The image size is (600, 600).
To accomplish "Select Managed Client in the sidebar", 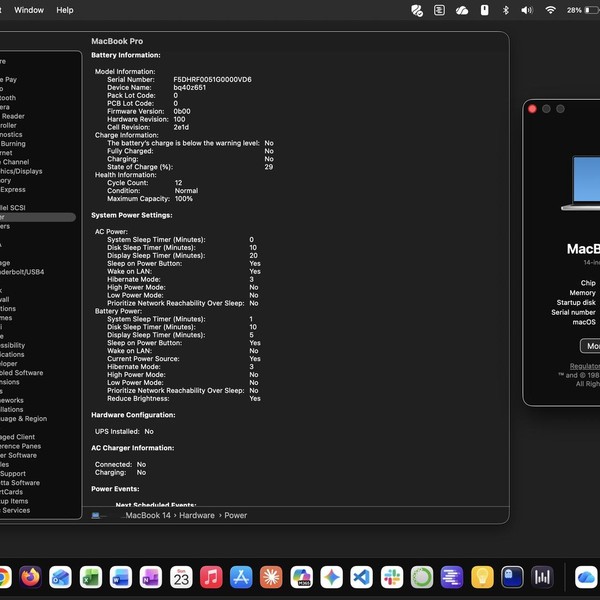I will tap(17, 437).
